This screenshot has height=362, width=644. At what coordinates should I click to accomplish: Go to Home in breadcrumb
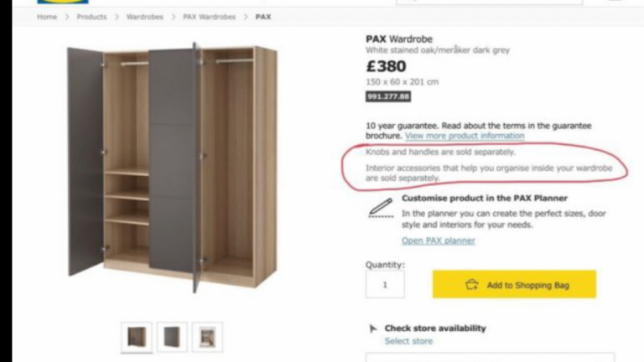click(x=47, y=17)
